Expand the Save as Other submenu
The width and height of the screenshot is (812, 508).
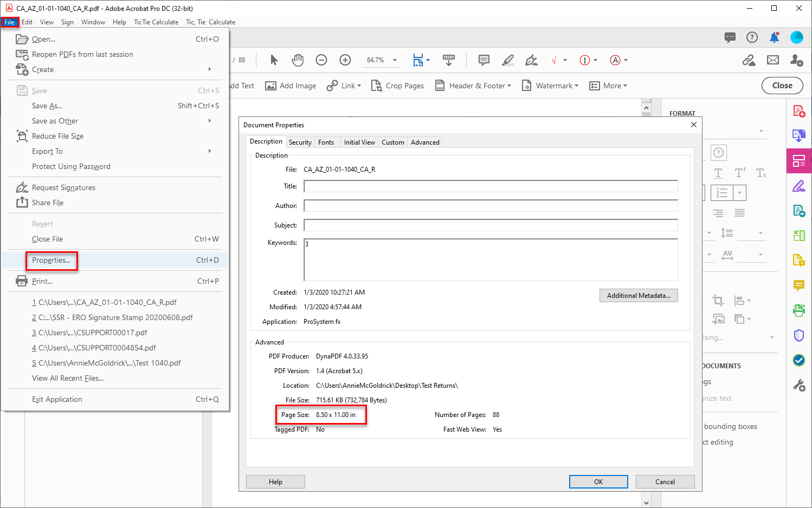[x=210, y=121]
